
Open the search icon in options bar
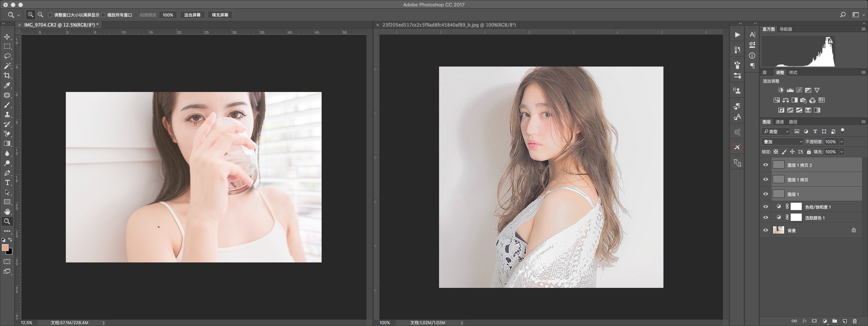coord(843,15)
